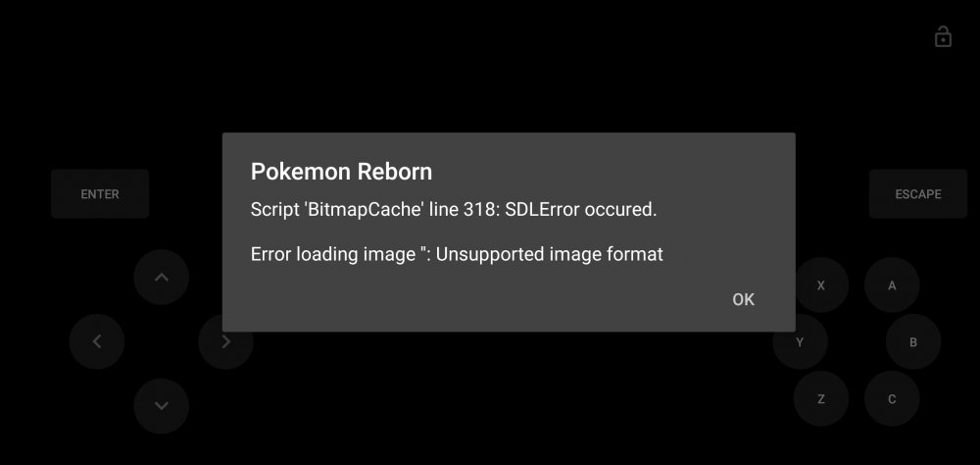The image size is (980, 465).
Task: Click the ENTER on-screen key
Action: tap(100, 193)
